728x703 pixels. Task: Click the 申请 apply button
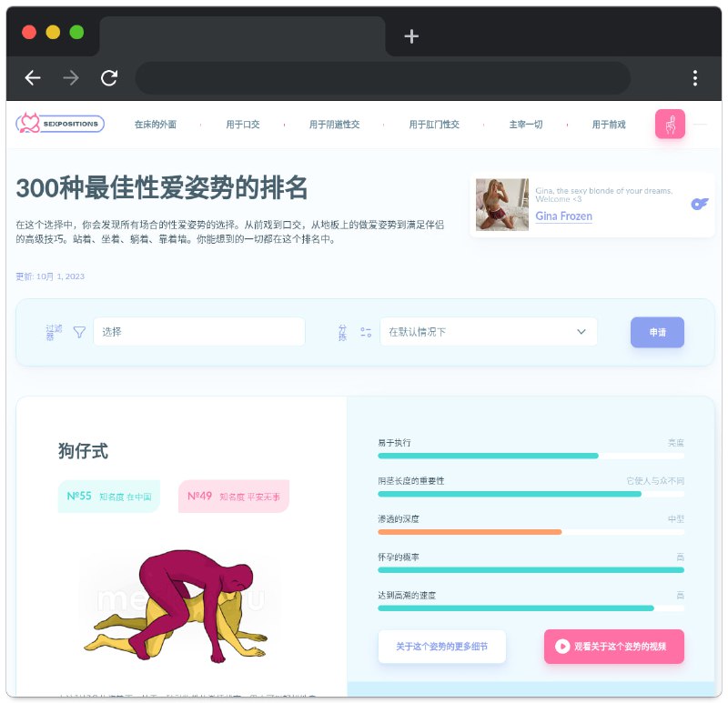[x=657, y=332]
